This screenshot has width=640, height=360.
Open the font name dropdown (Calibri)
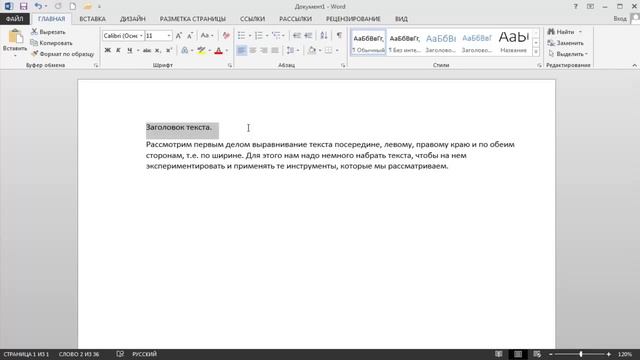[141, 36]
